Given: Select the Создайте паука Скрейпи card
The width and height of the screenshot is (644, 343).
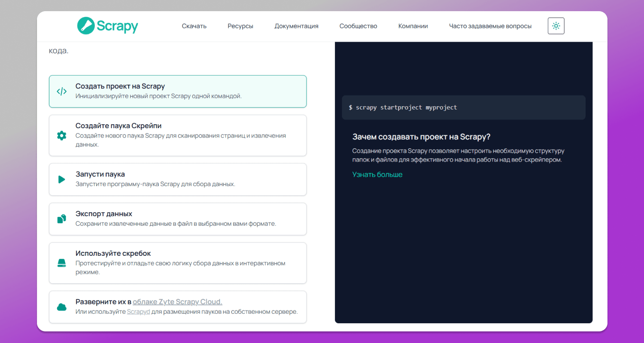Looking at the screenshot, I should (178, 135).
